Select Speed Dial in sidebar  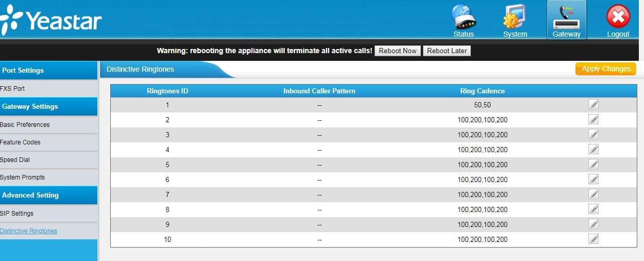(15, 160)
